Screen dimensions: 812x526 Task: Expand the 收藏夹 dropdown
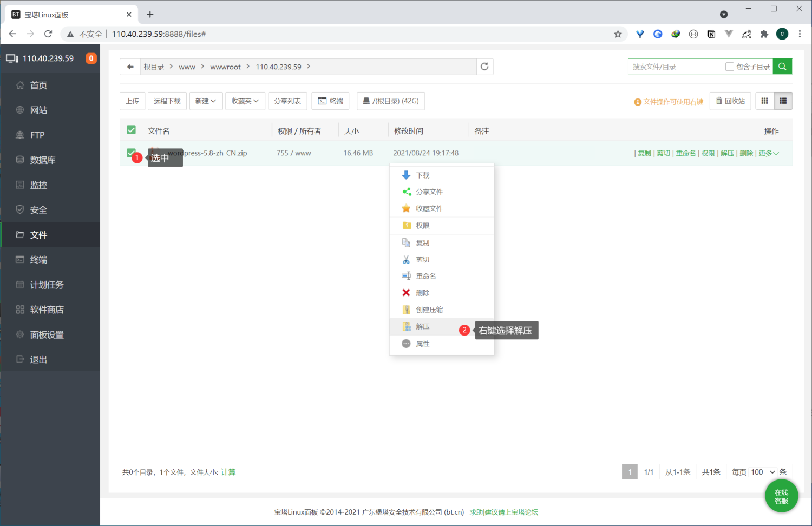245,101
